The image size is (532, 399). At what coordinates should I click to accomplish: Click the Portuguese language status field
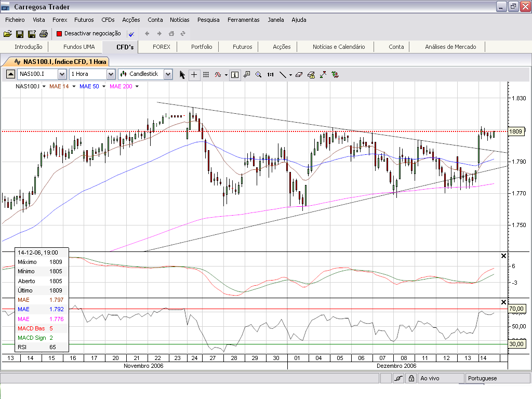pos(497,378)
